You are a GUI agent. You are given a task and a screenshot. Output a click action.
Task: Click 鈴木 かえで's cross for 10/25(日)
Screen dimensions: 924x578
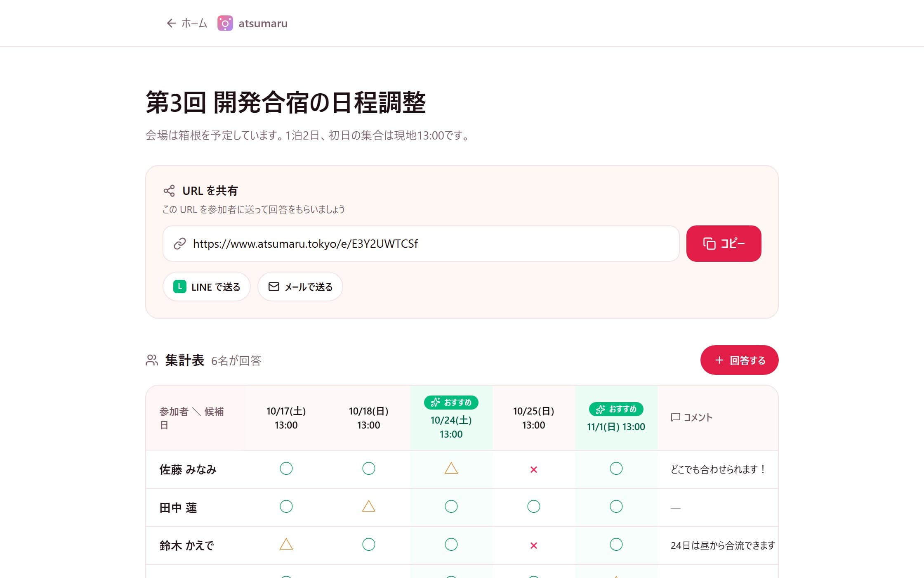tap(534, 545)
